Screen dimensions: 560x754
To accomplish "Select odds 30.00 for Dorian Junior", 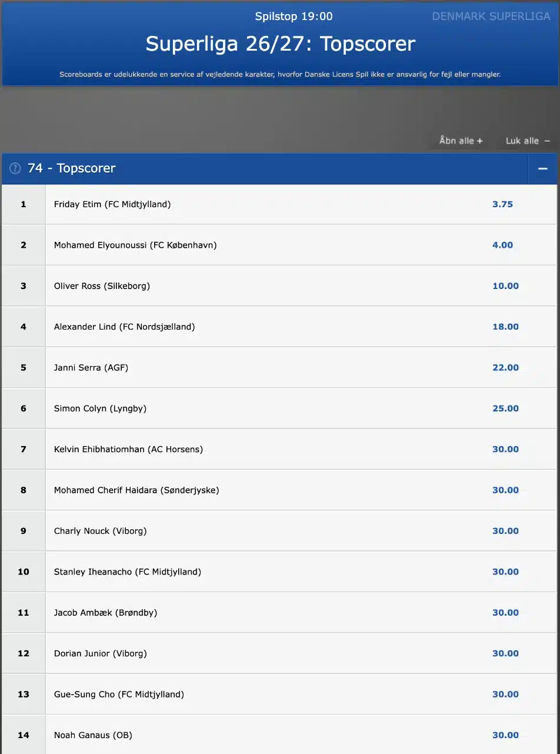I will click(x=505, y=653).
